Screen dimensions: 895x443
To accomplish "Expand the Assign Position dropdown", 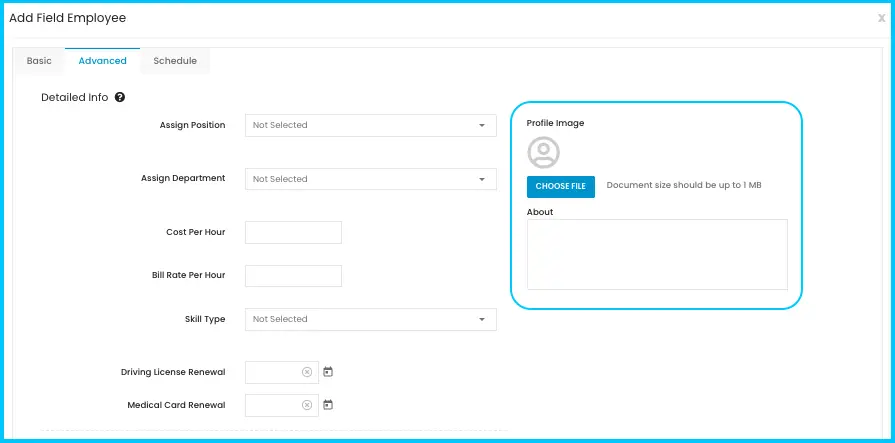I will click(x=371, y=126).
